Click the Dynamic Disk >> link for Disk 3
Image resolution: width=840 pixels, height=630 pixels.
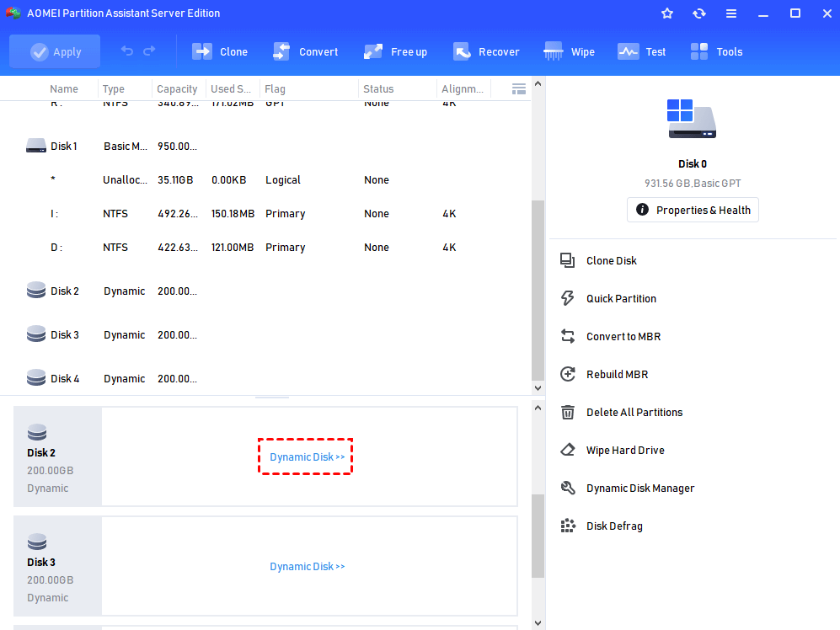point(307,566)
